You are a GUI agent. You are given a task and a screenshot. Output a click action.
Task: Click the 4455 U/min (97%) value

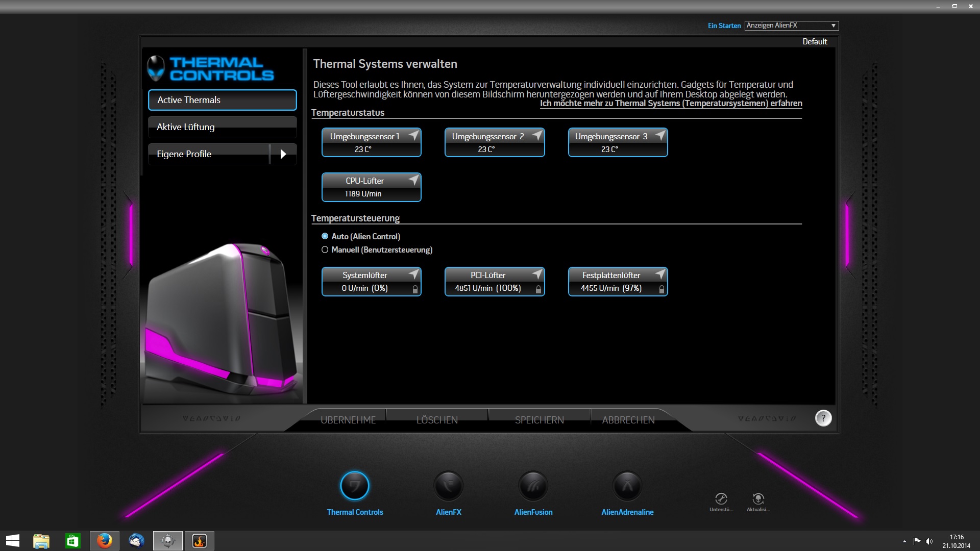[x=611, y=288]
